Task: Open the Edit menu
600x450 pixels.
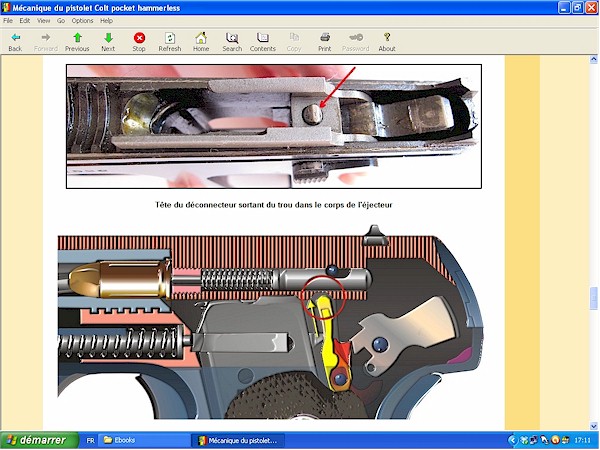Action: click(x=25, y=20)
